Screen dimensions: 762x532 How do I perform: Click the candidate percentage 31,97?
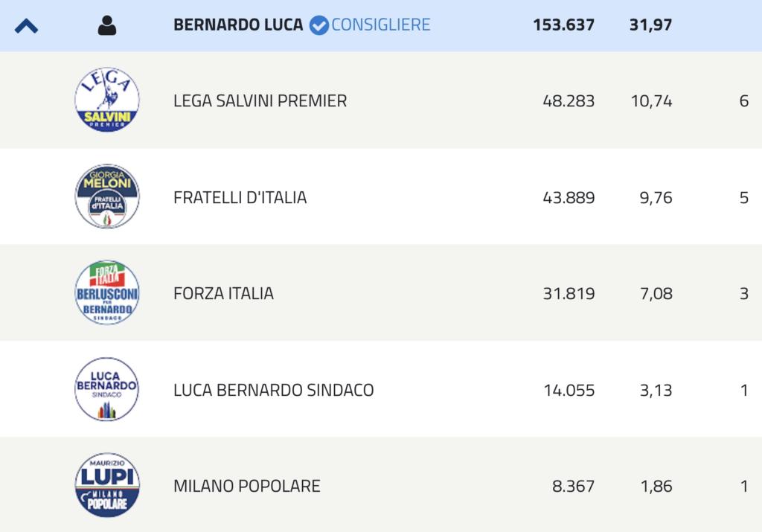coord(650,25)
